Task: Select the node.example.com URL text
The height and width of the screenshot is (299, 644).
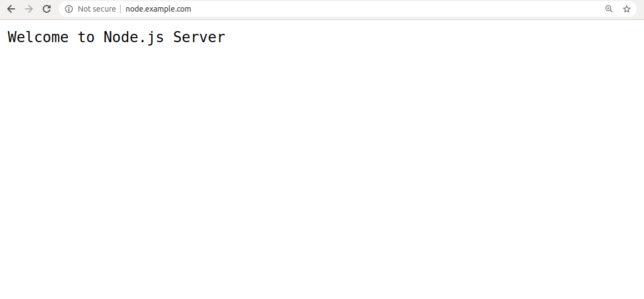Action: pos(158,9)
